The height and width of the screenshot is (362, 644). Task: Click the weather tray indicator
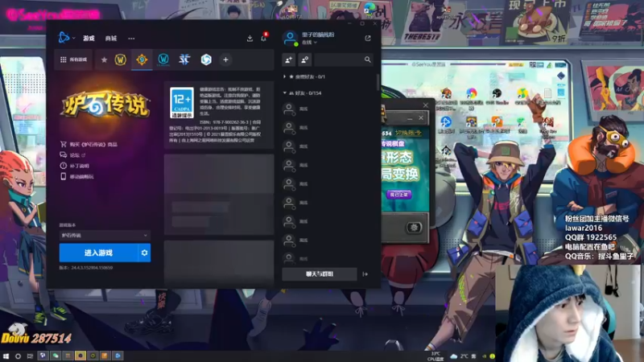tap(459, 356)
